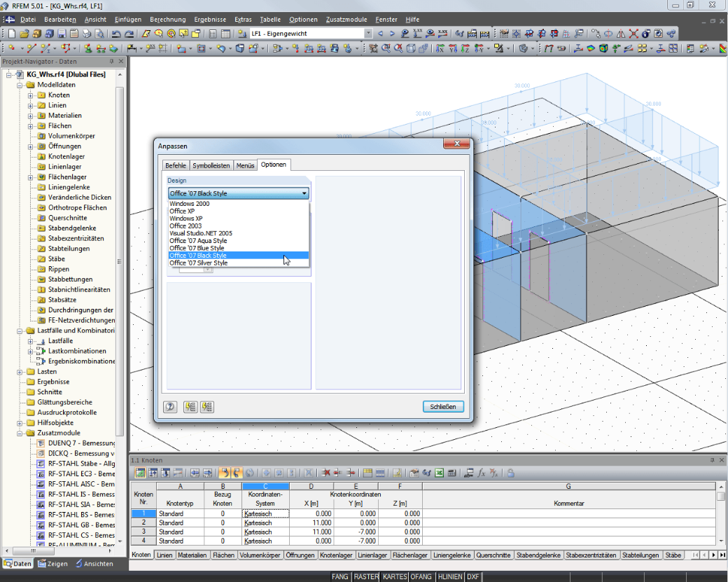Open the print icon in main toolbar
Screen dimensions: 728x582
coord(87,34)
